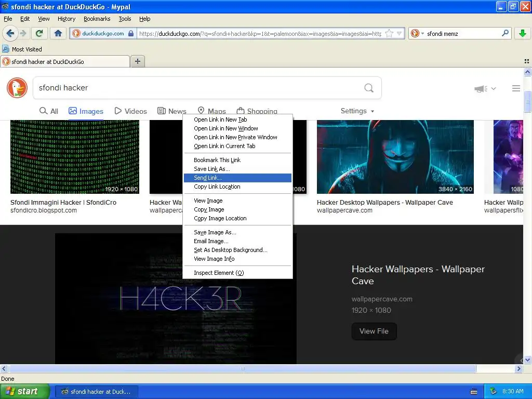Click the Mypal taskbar button
Screen dimensions: 532x399
[x=96, y=392]
